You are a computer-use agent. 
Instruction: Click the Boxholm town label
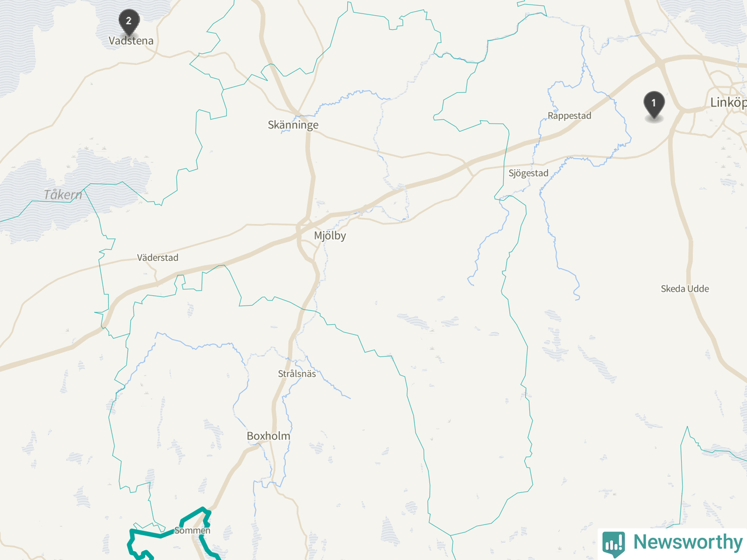coord(268,436)
